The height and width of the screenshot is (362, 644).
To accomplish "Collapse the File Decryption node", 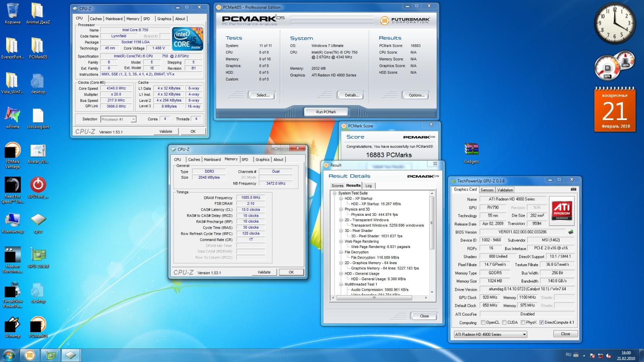I will 341,252.
